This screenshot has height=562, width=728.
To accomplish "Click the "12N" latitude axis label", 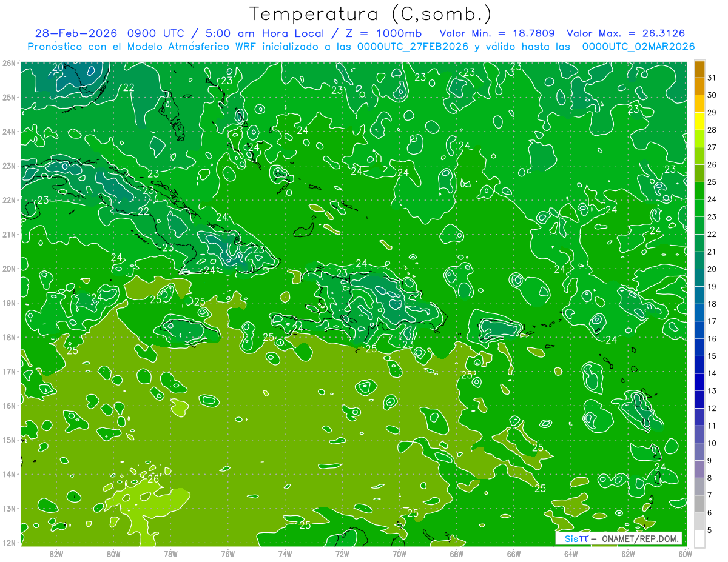I will 9,543.
